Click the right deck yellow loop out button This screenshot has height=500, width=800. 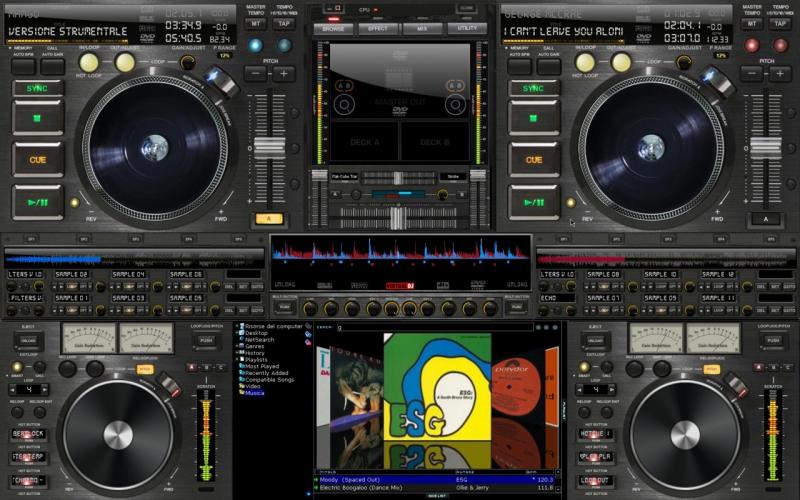pos(621,62)
